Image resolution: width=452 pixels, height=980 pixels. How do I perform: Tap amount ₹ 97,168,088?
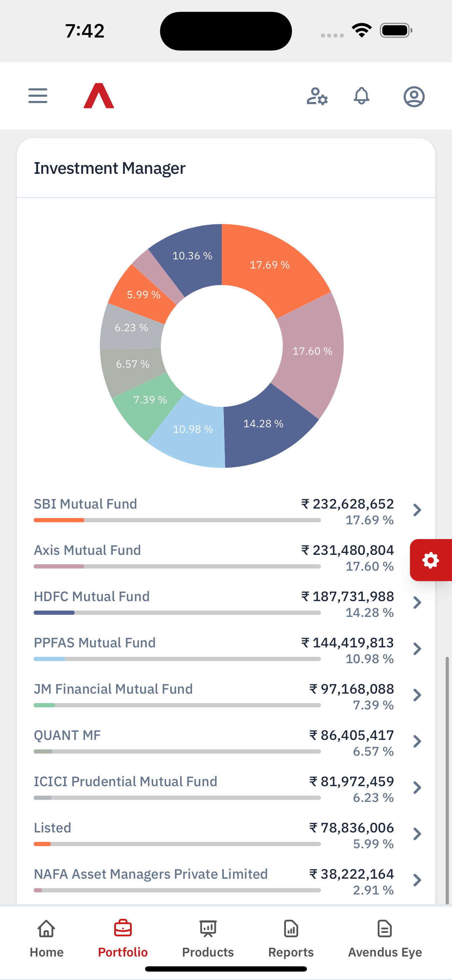click(x=351, y=689)
